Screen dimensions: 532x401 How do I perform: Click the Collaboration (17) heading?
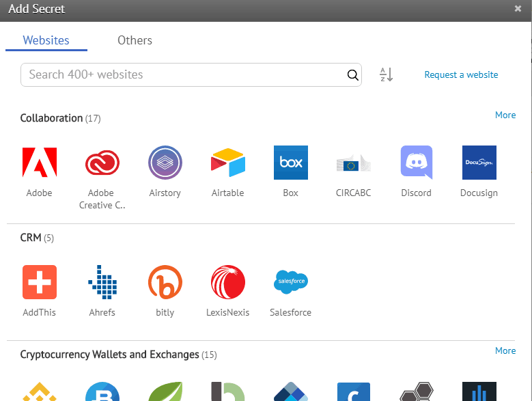coord(60,118)
